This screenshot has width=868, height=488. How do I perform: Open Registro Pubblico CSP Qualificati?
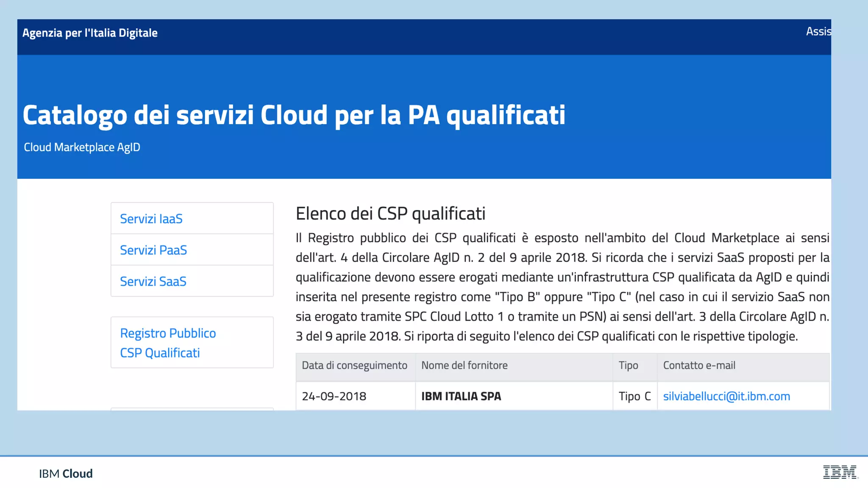(168, 343)
